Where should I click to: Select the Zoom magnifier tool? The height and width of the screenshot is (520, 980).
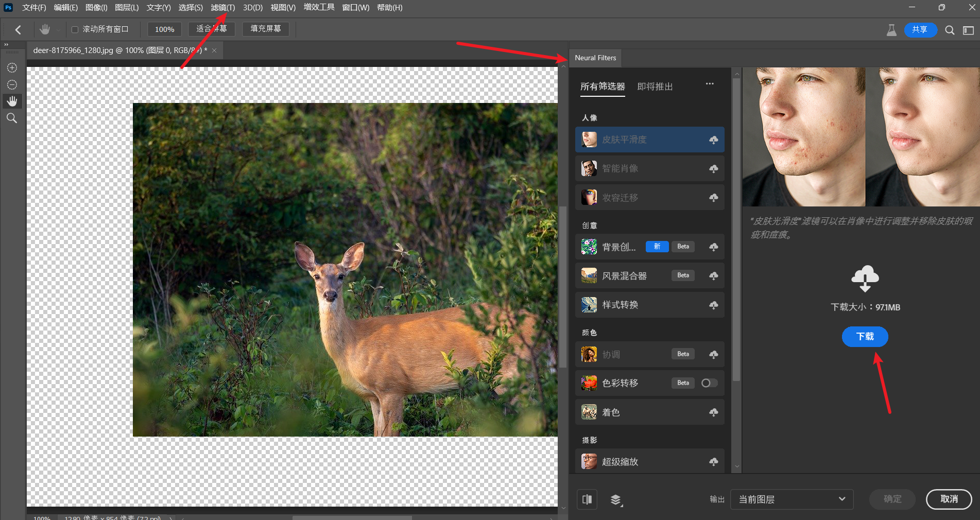tap(12, 118)
